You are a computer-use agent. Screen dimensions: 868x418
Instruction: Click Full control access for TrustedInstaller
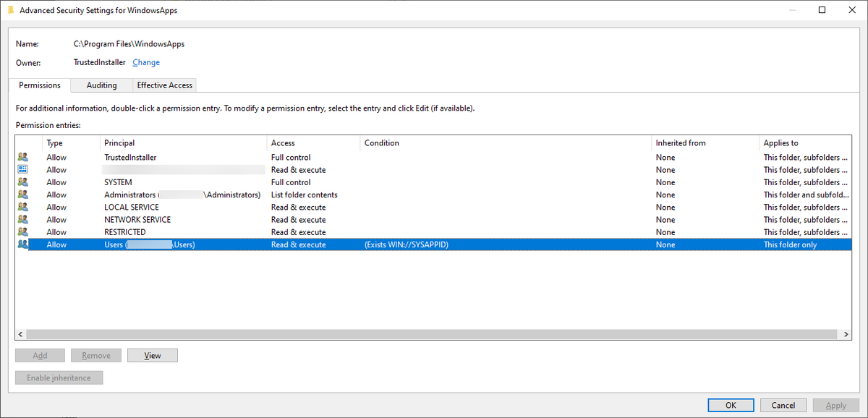pyautogui.click(x=291, y=157)
